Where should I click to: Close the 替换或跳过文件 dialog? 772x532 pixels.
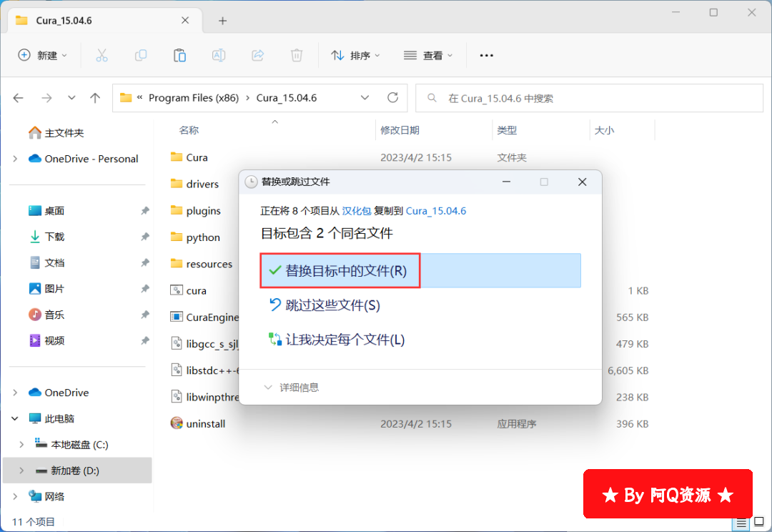coord(582,182)
